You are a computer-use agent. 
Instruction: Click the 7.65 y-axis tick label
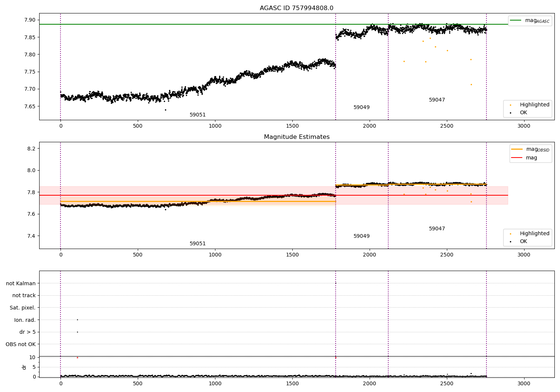[30, 106]
